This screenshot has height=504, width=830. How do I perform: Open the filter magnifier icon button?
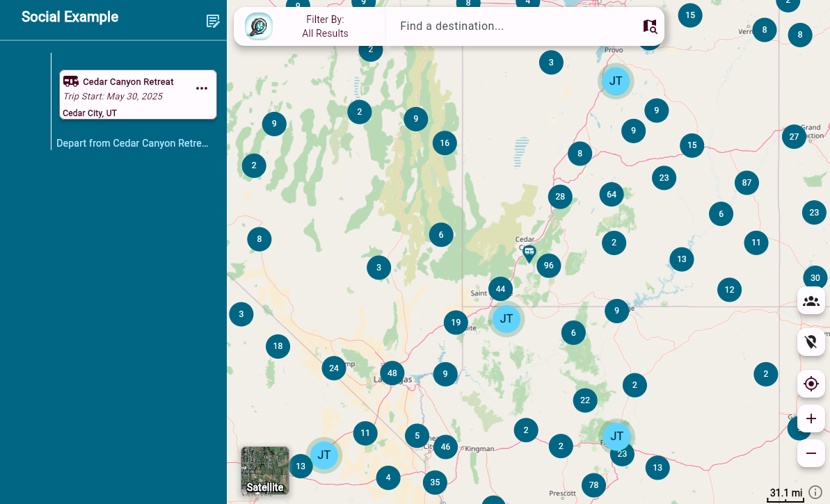[259, 26]
